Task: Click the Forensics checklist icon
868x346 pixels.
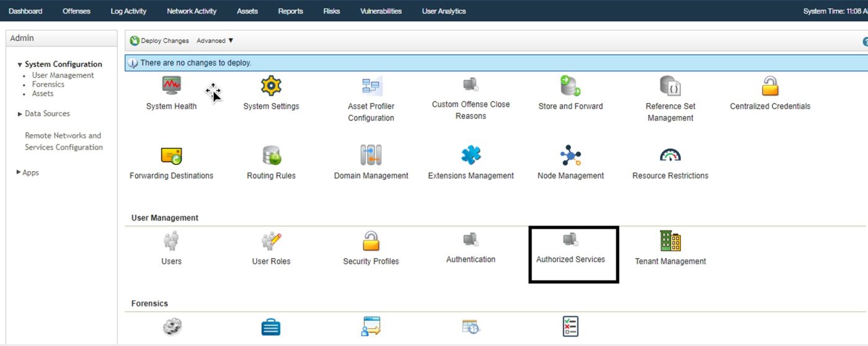Action: click(570, 327)
